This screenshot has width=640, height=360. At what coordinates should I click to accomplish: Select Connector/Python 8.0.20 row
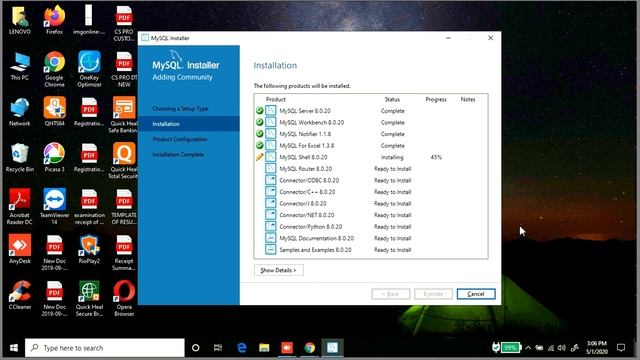click(371, 227)
